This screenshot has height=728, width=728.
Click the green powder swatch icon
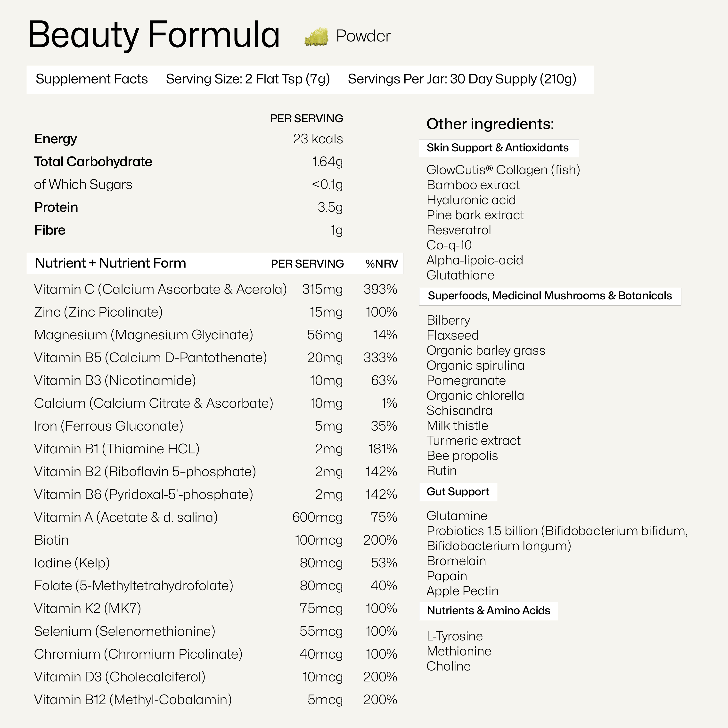coord(316,37)
